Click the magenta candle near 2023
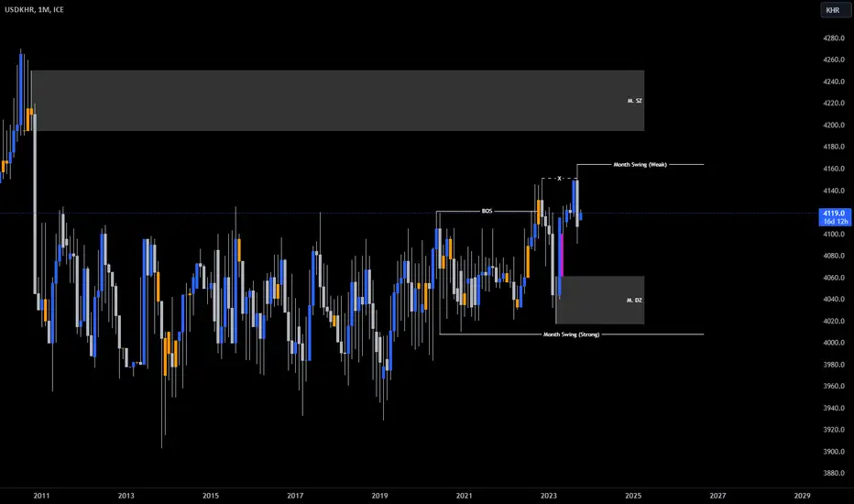The height and width of the screenshot is (504, 854). click(x=562, y=255)
